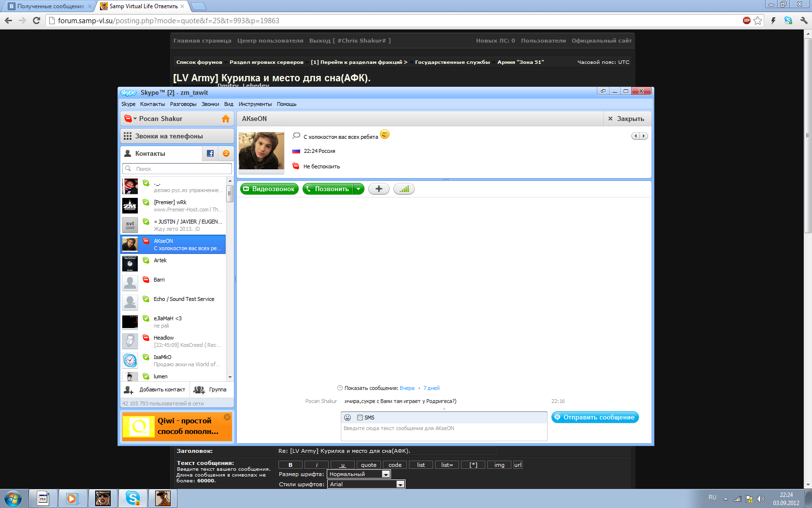
Task: Click the Звонки на телефоны button
Action: coord(177,136)
